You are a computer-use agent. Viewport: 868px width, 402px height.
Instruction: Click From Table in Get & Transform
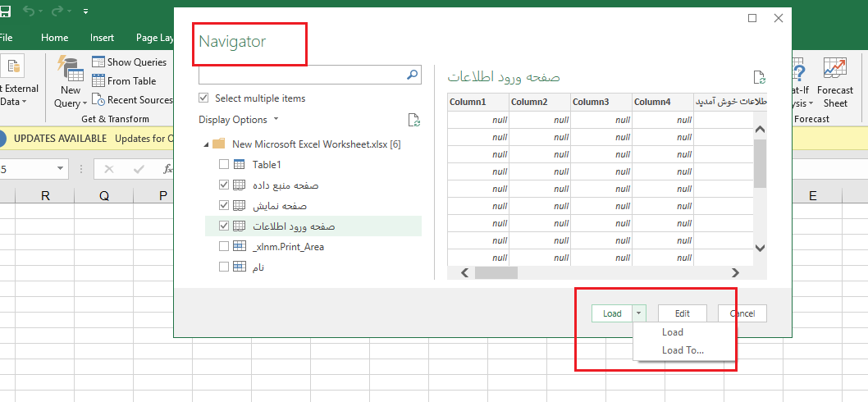[124, 81]
